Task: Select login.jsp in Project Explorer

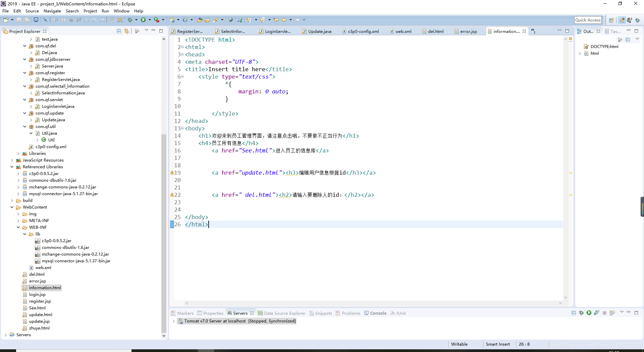Action: (x=37, y=295)
